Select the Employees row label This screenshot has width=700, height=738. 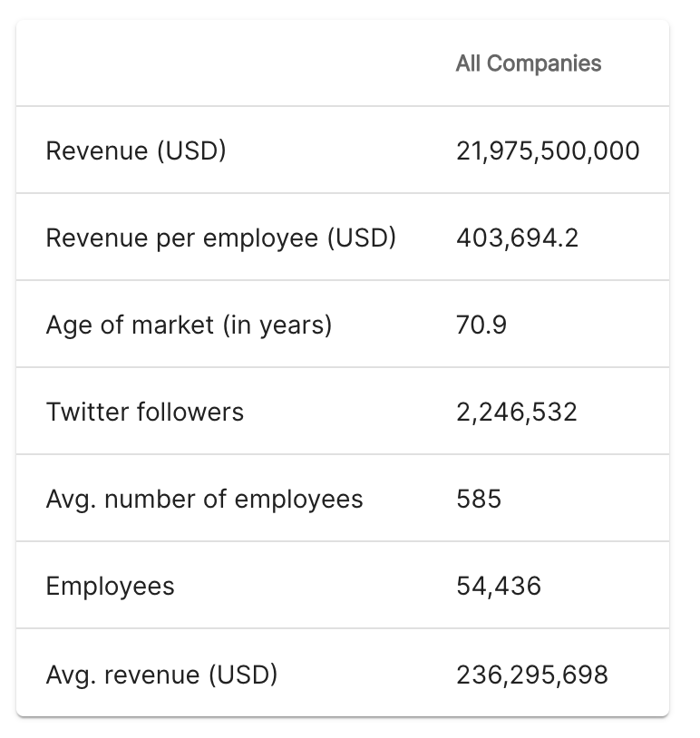click(x=110, y=586)
